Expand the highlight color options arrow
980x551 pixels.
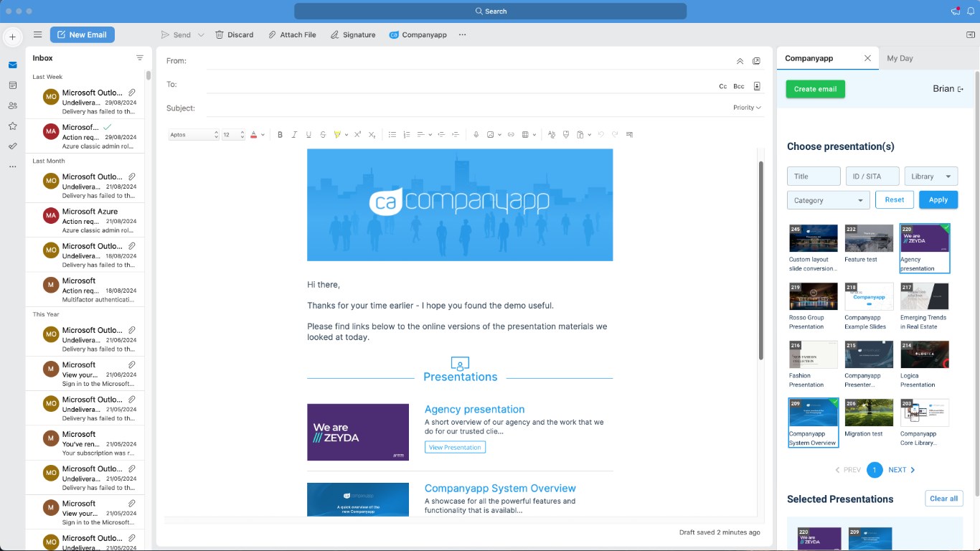(x=347, y=135)
